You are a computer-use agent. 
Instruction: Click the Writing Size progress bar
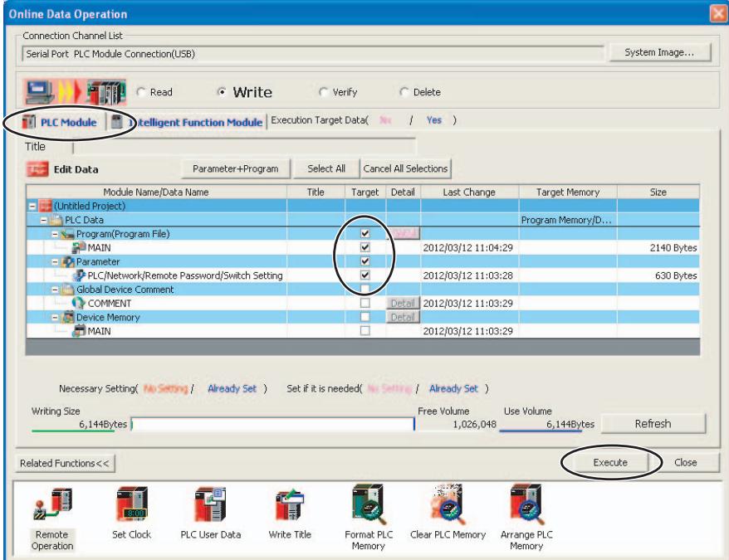(x=273, y=424)
